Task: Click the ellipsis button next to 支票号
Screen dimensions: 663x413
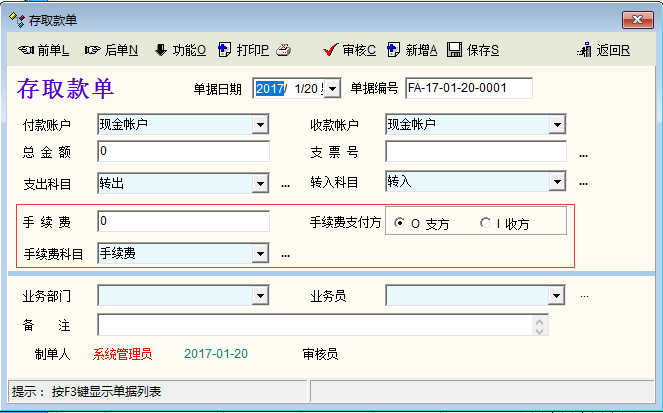Action: click(583, 154)
